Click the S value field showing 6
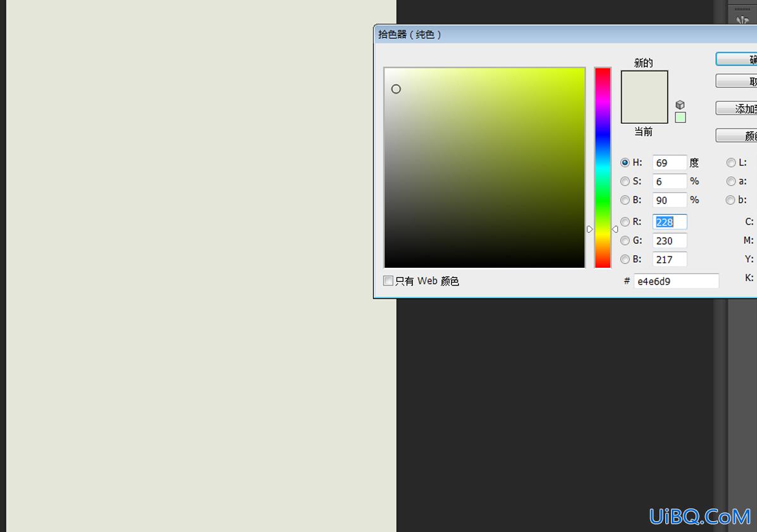The image size is (757, 532). 669,181
